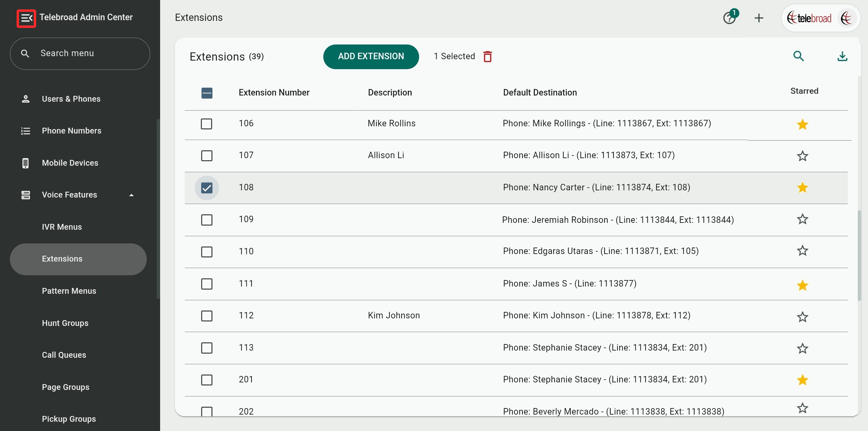Image resolution: width=868 pixels, height=431 pixels.
Task: Open the Telebroad account menu
Action: point(820,18)
